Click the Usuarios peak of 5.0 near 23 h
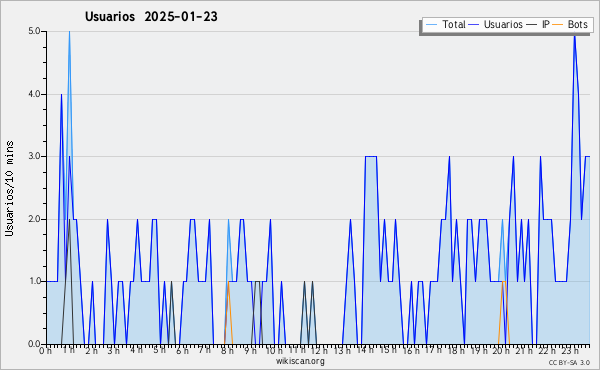 tap(574, 36)
